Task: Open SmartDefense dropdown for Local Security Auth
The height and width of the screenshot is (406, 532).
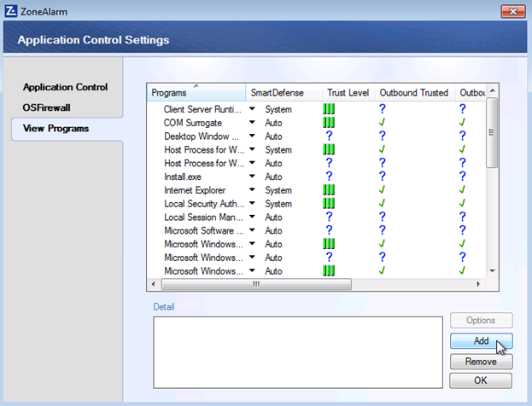Action: (252, 203)
